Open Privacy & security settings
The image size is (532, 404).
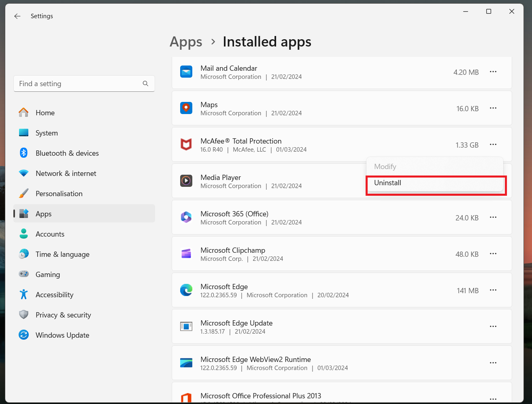tap(63, 315)
